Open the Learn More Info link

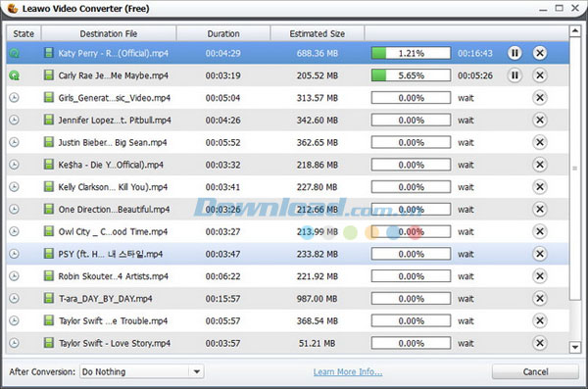348,371
